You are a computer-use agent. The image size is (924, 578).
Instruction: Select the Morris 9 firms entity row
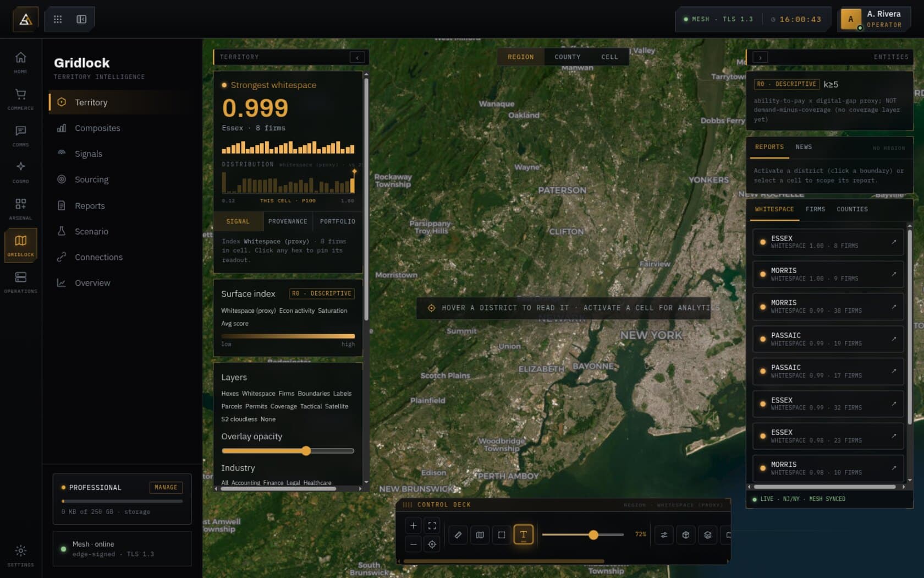tap(828, 274)
